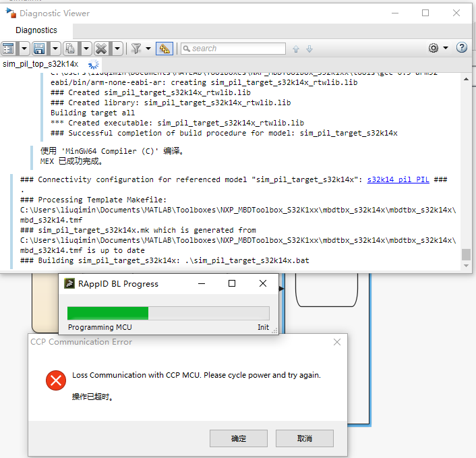Click scroll up arrow of diagnostics pane

467,80
